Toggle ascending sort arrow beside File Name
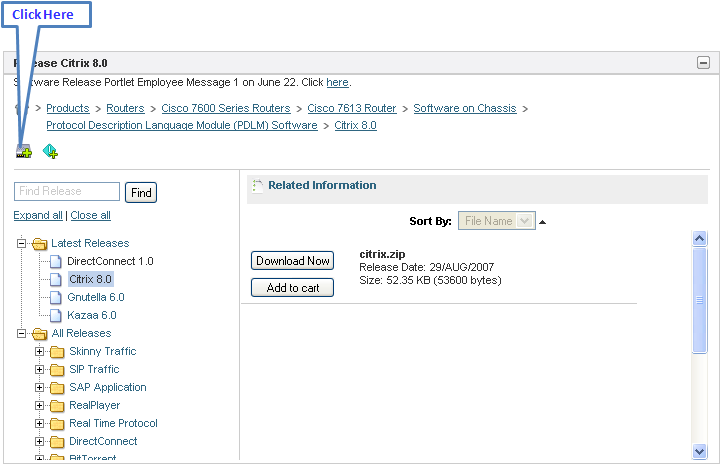 (542, 222)
